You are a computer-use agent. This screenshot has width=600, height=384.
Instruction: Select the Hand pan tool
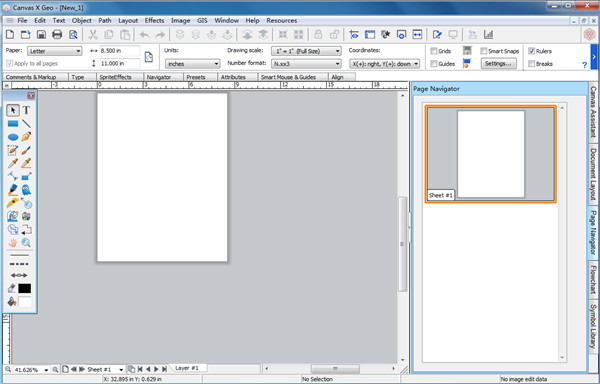[x=13, y=242]
